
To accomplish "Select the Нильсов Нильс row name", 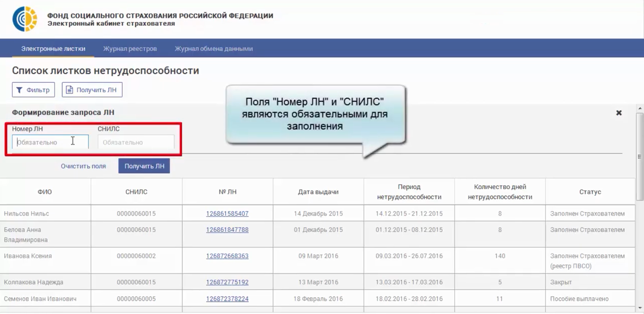I will (26, 214).
